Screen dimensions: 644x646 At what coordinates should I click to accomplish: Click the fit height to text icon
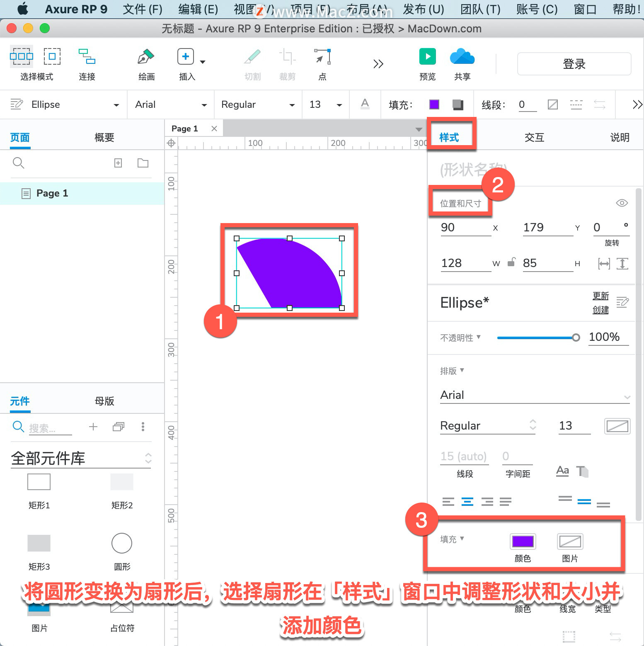(622, 263)
